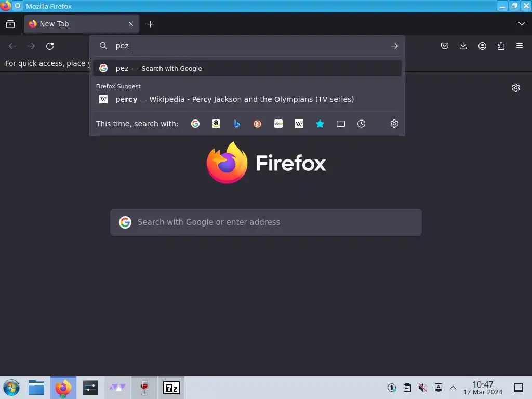Open the keyboard layout tray icon

click(438, 388)
